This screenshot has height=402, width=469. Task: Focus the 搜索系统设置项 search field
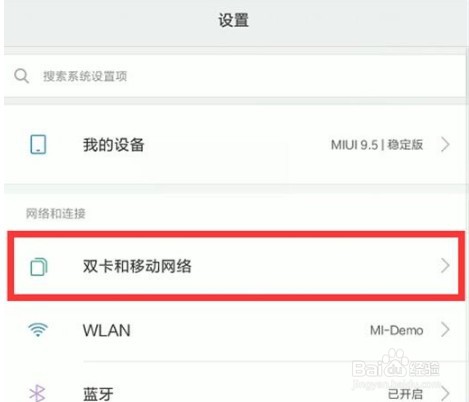(234, 76)
